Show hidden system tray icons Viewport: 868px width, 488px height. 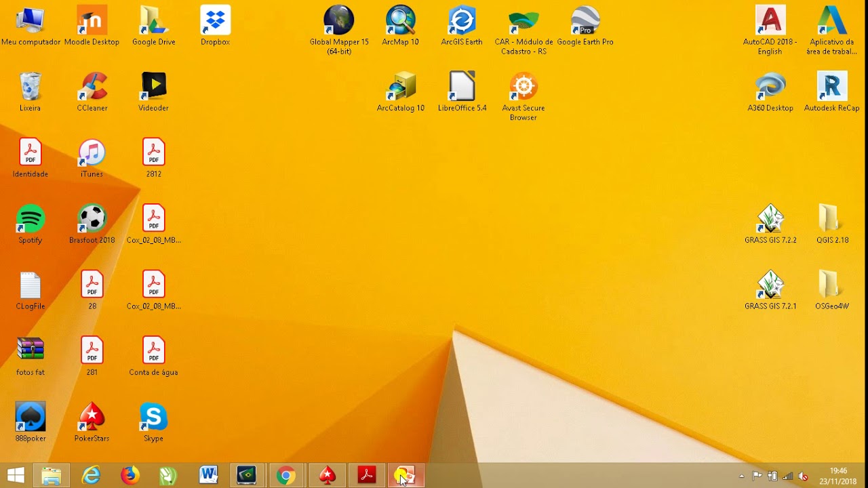click(742, 476)
